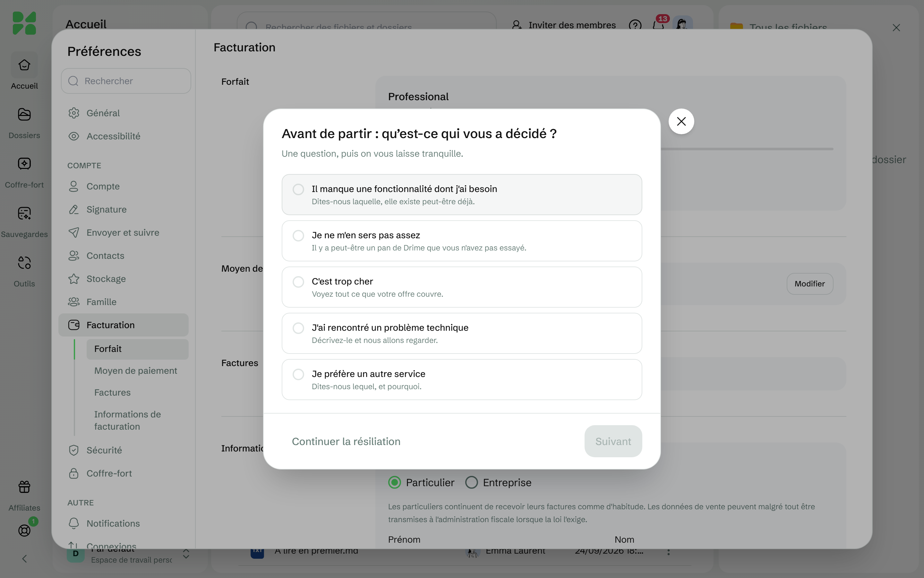The height and width of the screenshot is (578, 924).
Task: Choose the Entreprise radio button
Action: point(472,482)
